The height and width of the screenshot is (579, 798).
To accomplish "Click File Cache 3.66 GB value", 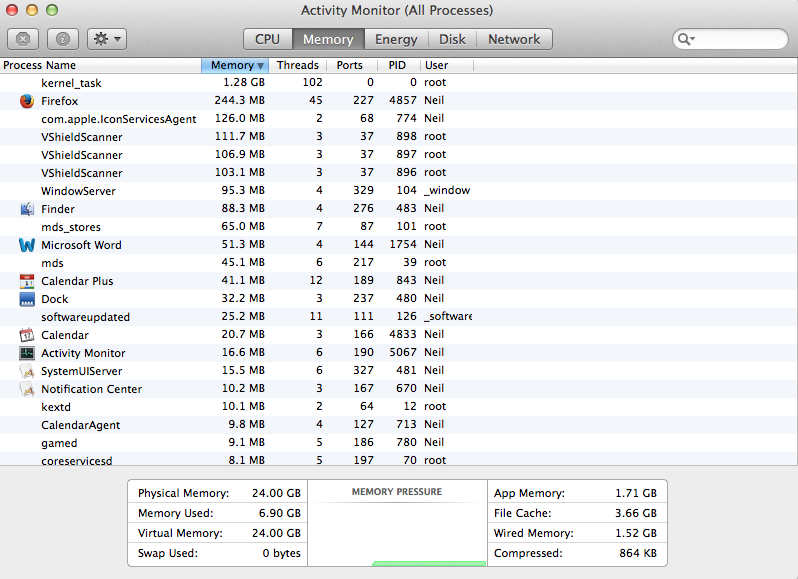I will coord(636,513).
